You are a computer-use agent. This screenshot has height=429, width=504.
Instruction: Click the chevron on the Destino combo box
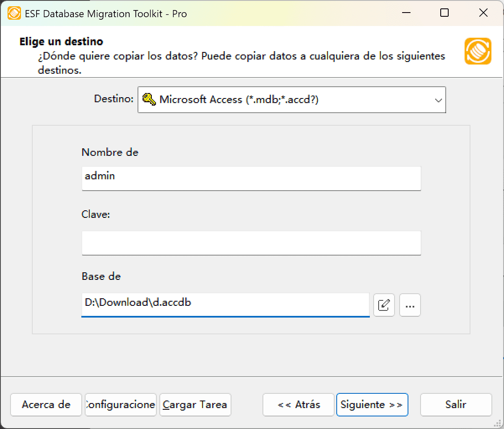click(439, 100)
